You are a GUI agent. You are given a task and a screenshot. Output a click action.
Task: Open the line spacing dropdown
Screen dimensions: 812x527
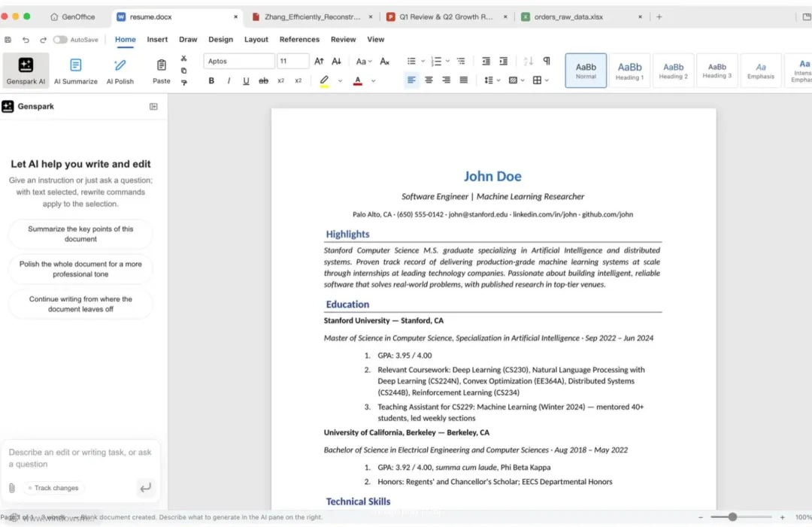[x=492, y=80]
